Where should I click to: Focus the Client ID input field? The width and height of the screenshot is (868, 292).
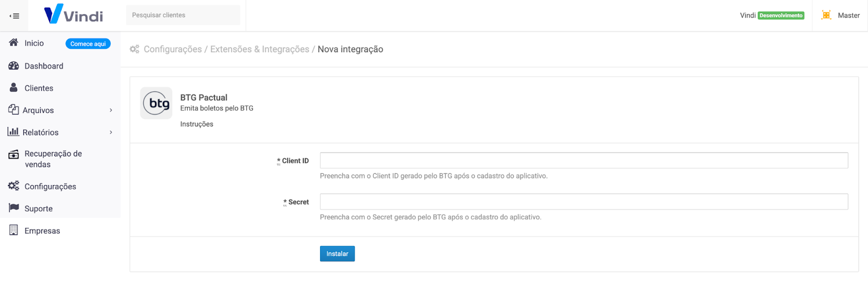click(583, 161)
